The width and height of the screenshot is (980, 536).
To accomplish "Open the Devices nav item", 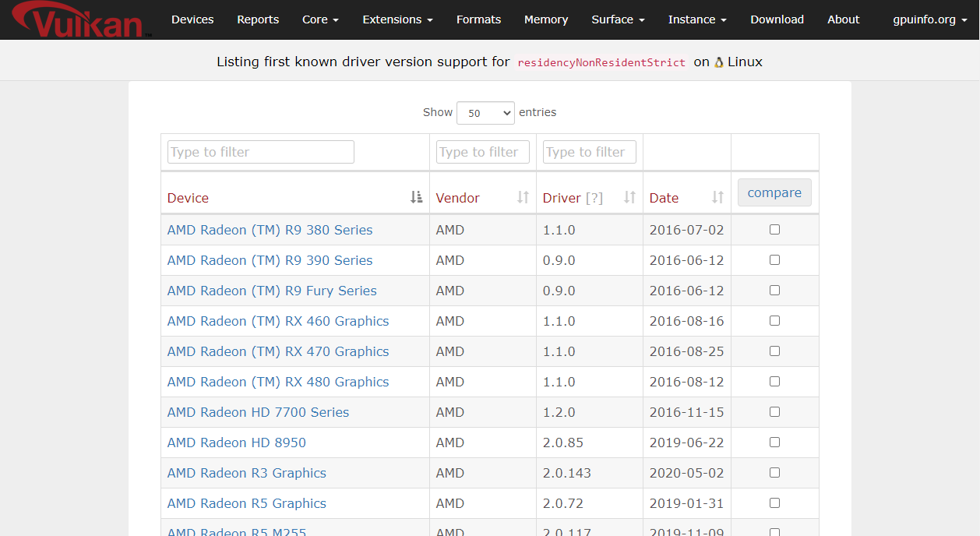I will 192,19.
